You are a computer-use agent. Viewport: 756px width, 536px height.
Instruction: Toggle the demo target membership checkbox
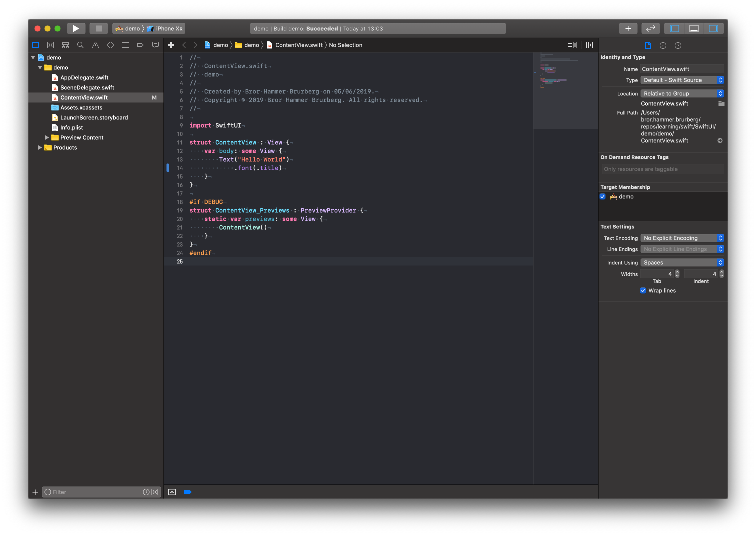tap(602, 197)
